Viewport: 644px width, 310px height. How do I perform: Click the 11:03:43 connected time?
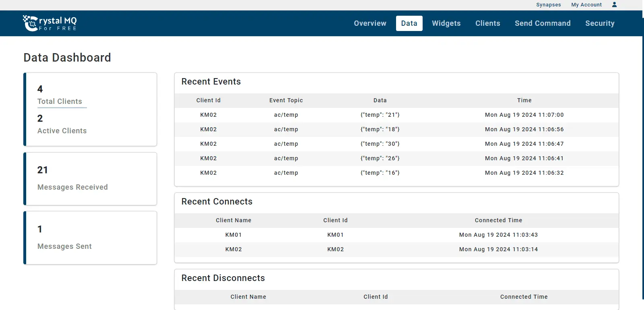(498, 235)
